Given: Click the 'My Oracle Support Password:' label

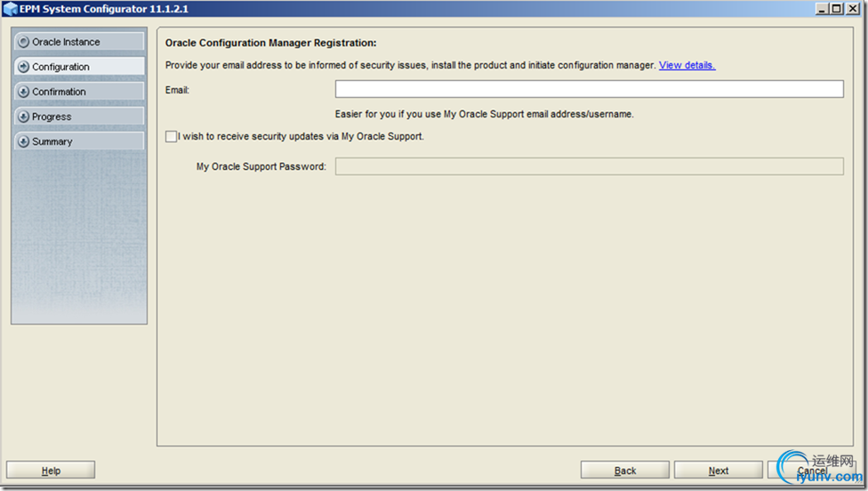Looking at the screenshot, I should [261, 166].
